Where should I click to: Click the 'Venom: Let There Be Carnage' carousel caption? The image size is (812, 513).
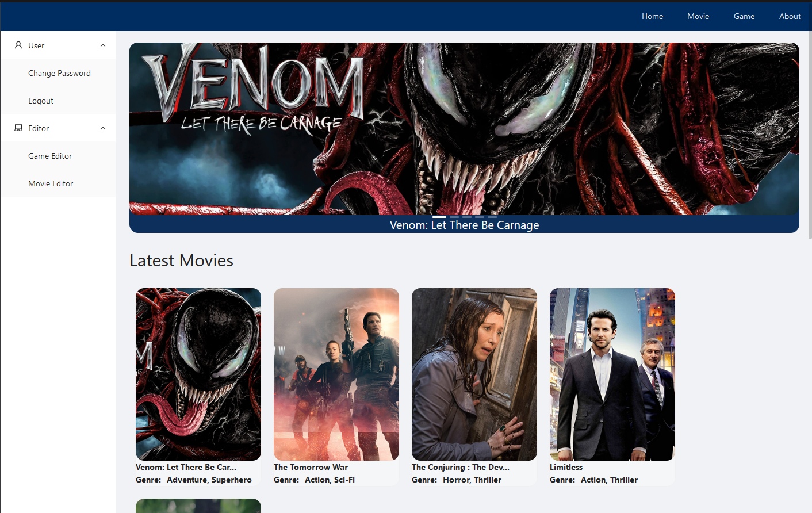point(464,225)
